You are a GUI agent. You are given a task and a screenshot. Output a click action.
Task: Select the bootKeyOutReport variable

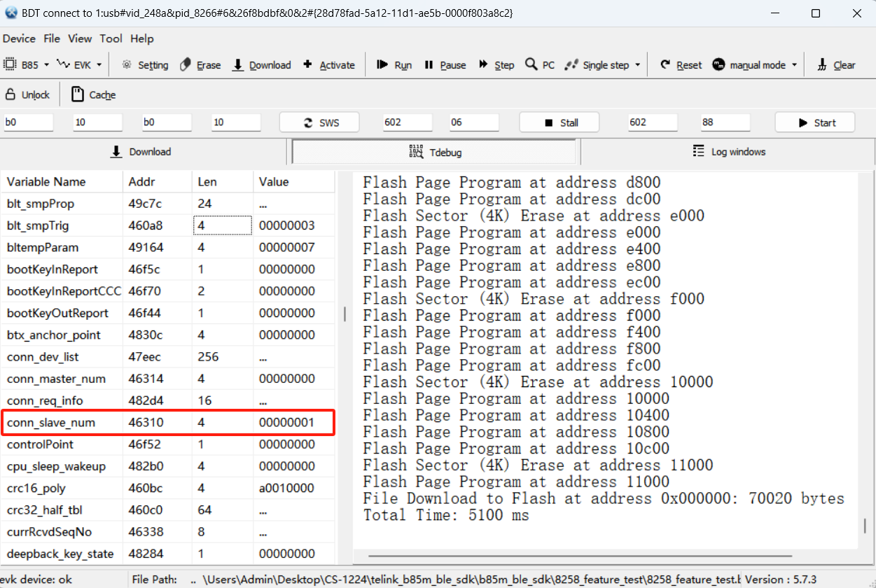[58, 313]
